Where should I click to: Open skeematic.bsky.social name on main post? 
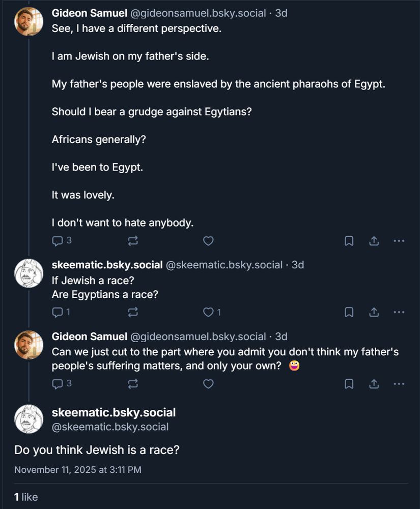coord(114,412)
